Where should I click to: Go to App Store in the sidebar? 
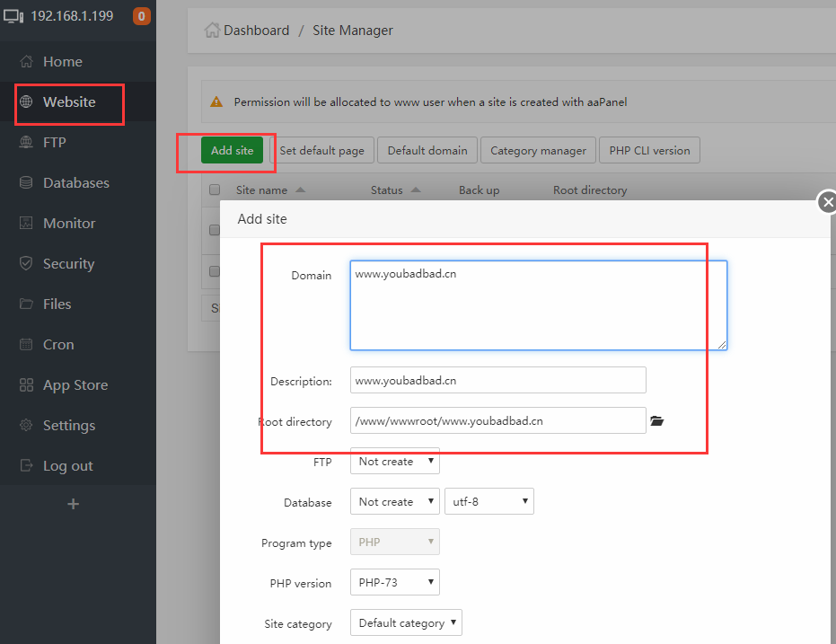(x=75, y=385)
